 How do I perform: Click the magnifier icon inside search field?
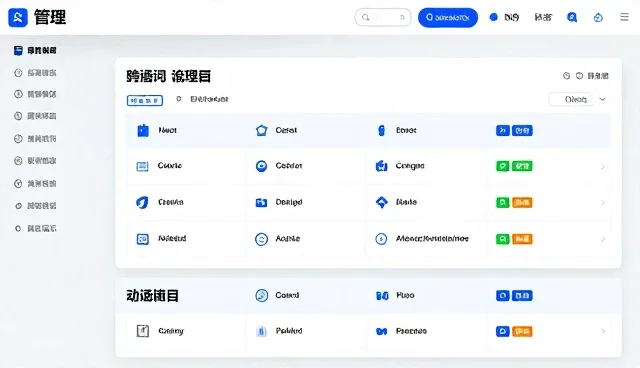[366, 17]
